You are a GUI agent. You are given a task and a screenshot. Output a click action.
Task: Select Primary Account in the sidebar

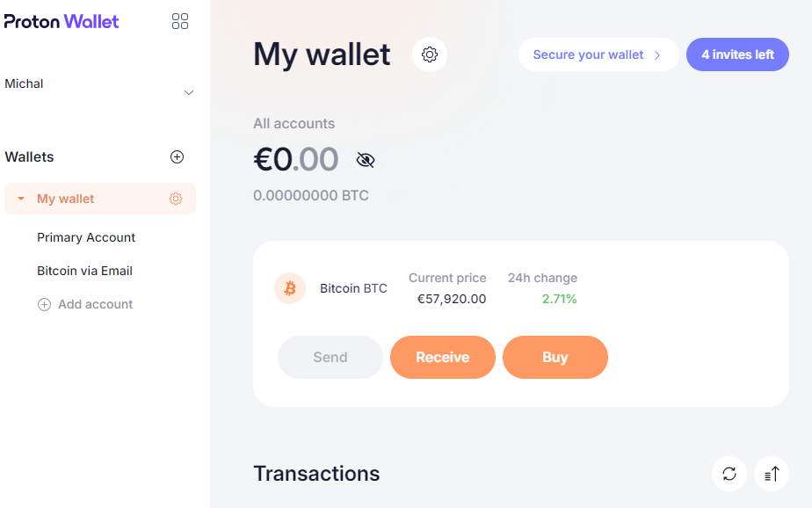86,237
